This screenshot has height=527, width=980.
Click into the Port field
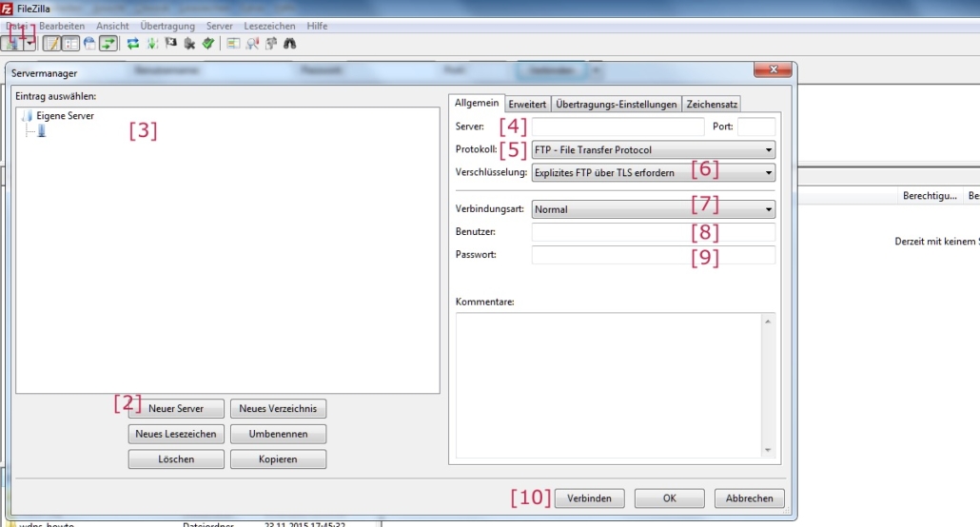[756, 127]
